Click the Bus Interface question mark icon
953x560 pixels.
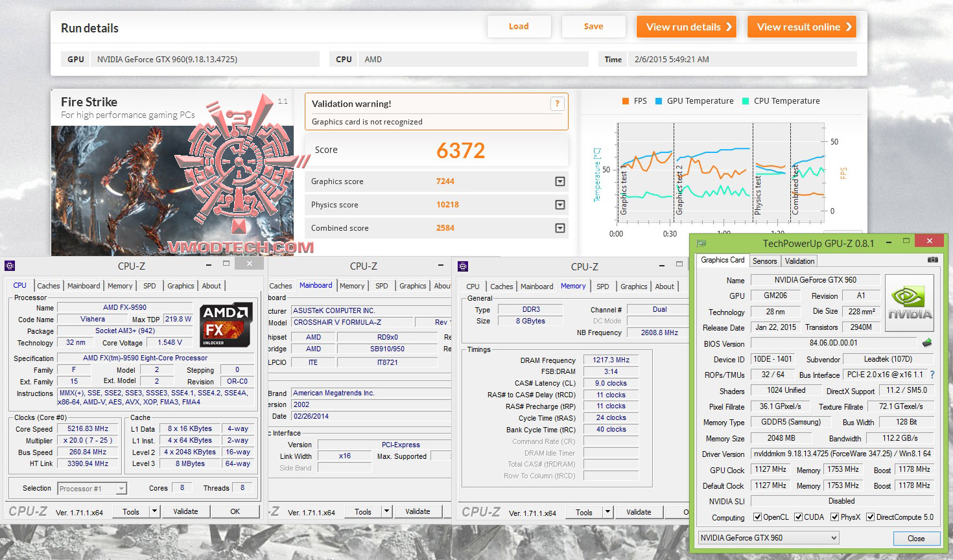932,375
